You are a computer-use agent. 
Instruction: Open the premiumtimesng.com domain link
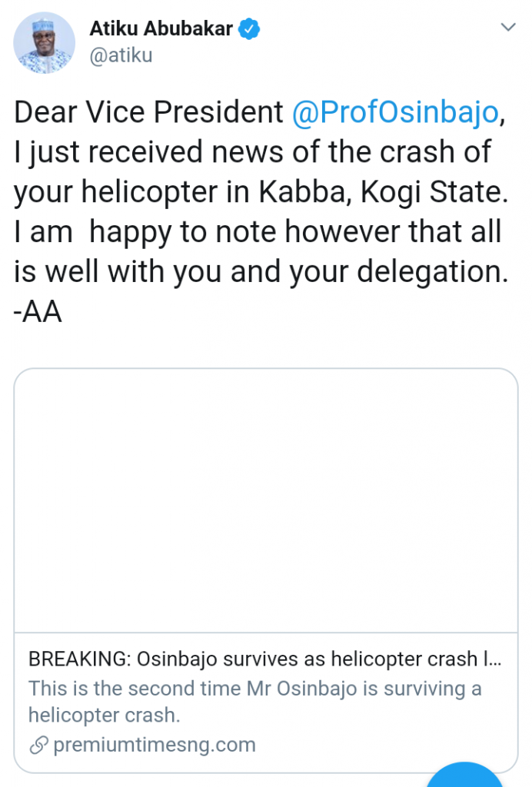(154, 745)
